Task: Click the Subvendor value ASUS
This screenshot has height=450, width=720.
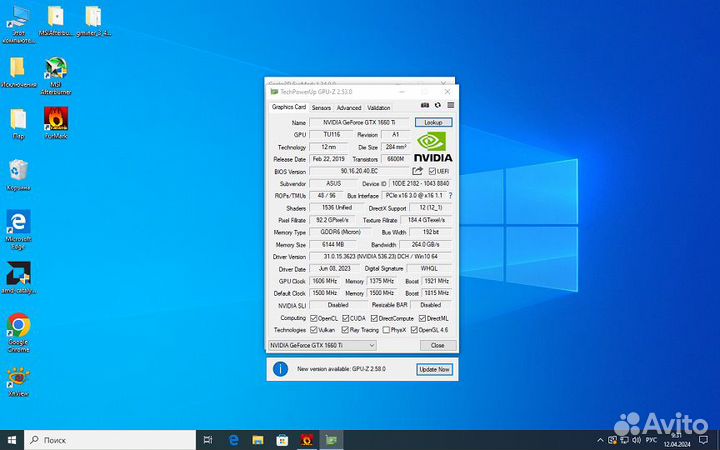Action: pos(333,183)
